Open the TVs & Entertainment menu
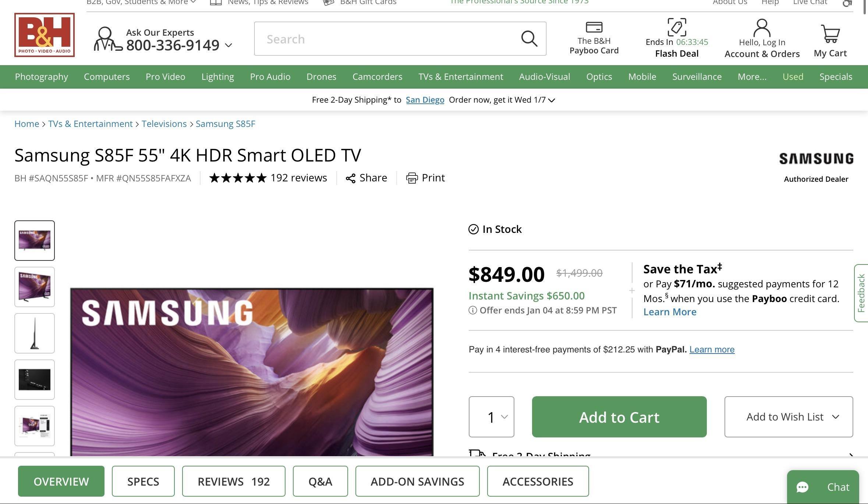 [460, 77]
